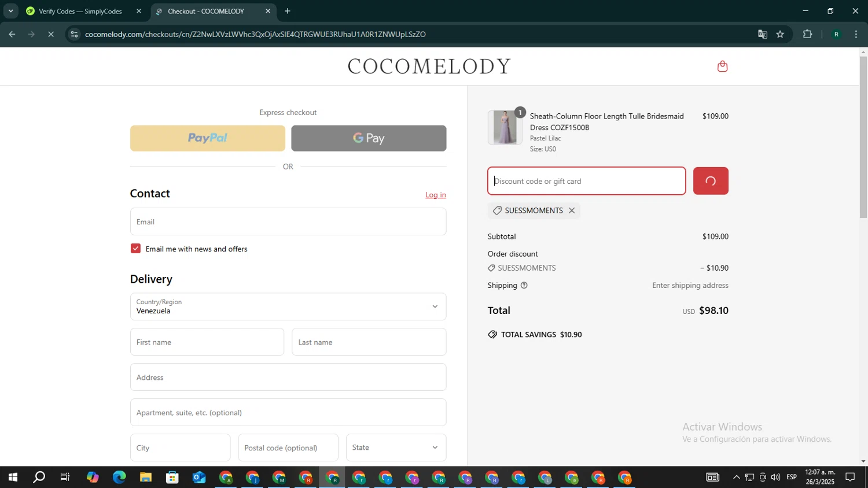
Task: Open the Chrome three-dot menu
Action: [x=856, y=34]
